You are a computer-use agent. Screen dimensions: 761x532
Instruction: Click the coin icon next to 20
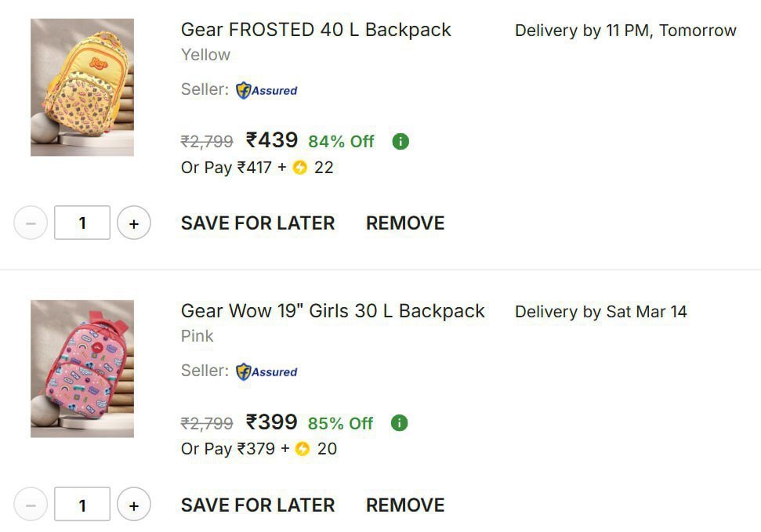303,449
